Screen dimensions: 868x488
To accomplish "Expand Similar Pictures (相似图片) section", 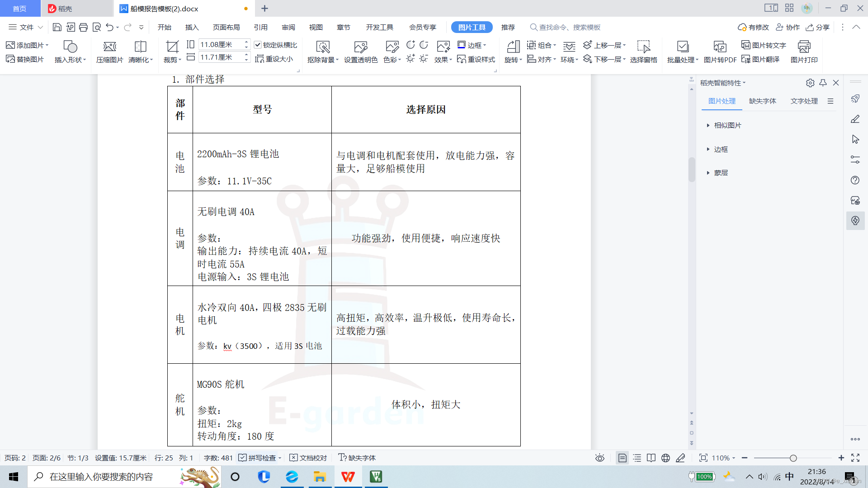I will click(727, 125).
